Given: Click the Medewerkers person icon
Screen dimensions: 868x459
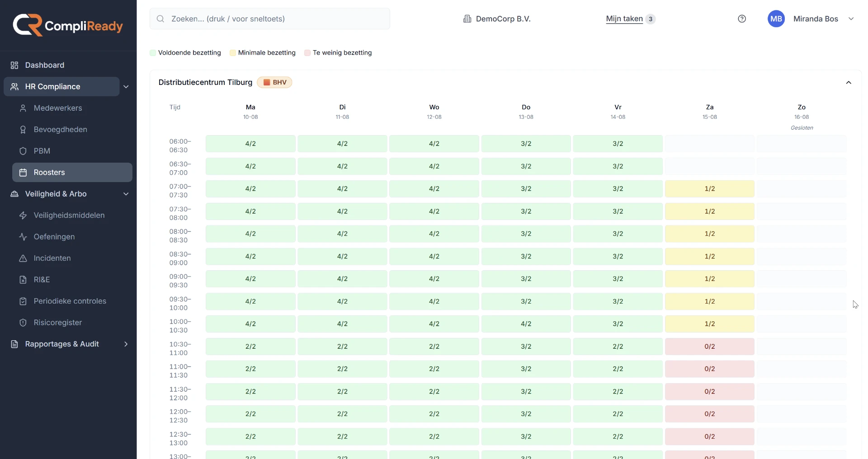Looking at the screenshot, I should (23, 108).
